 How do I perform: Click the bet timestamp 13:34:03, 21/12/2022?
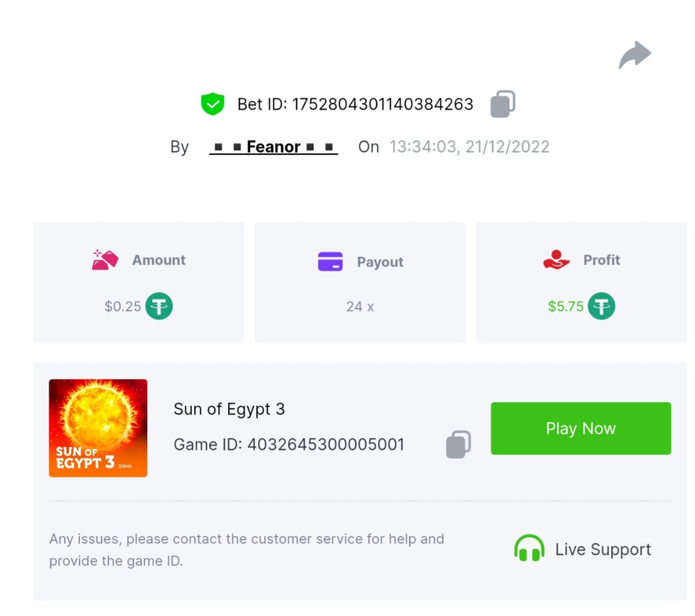tap(469, 147)
